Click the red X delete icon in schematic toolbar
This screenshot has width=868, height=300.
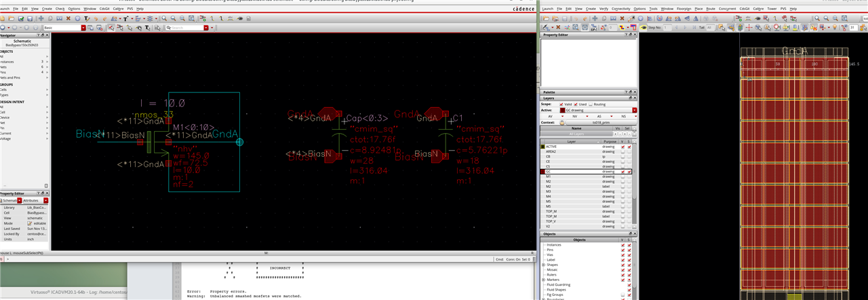click(68, 18)
